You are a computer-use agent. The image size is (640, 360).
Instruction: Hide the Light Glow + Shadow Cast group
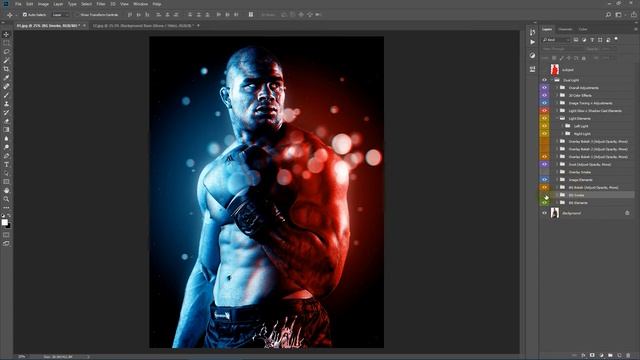tap(544, 111)
